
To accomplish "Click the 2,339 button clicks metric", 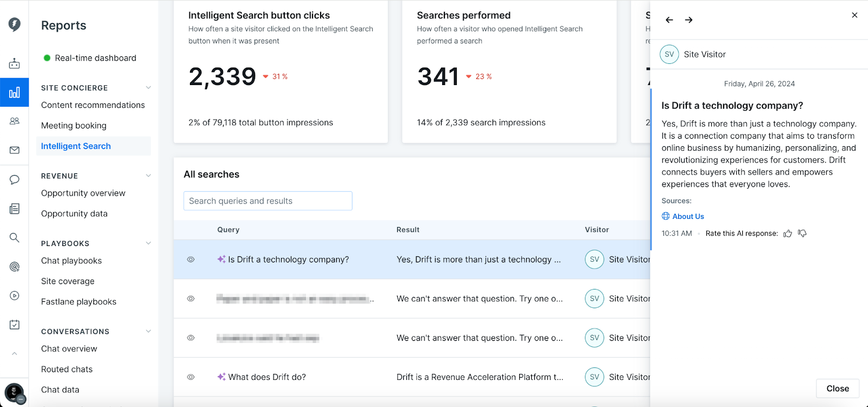I will click(x=222, y=76).
